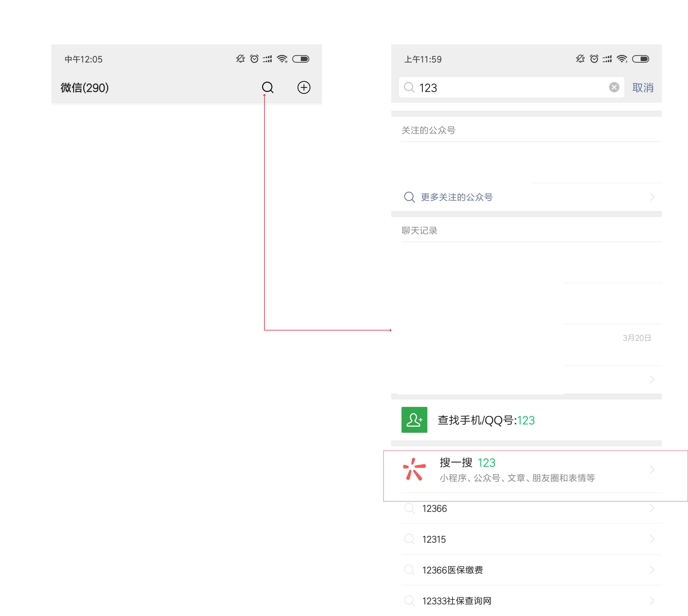Screen dimensions: 688x616
Task: Tap the red 搜一搜 star icon
Action: coord(414,469)
